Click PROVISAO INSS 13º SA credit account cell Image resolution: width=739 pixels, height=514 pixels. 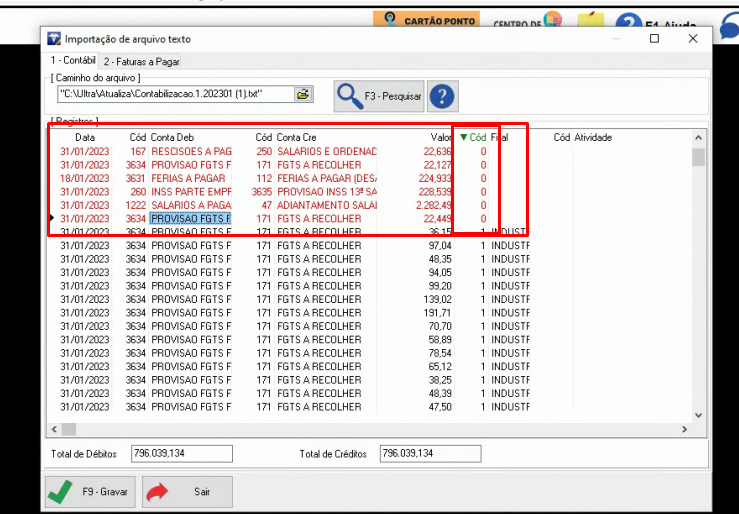click(327, 192)
